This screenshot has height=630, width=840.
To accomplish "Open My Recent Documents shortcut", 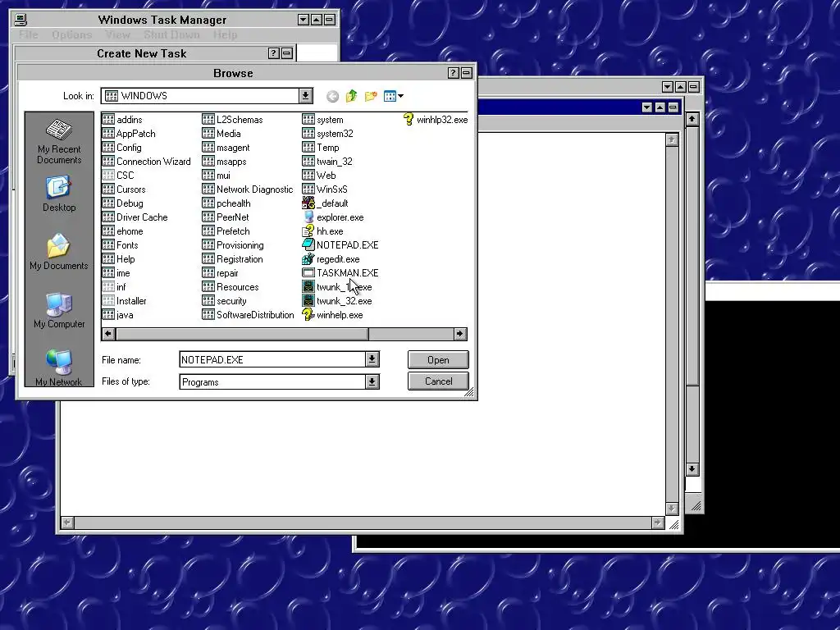I will 59,141.
